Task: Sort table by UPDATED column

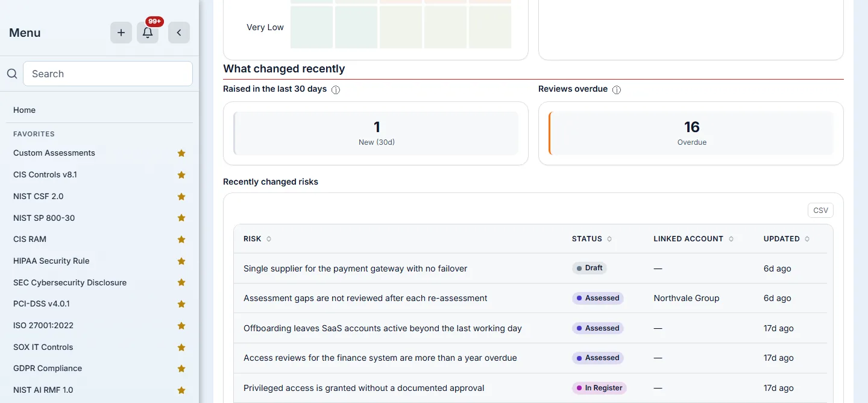Action: 787,239
